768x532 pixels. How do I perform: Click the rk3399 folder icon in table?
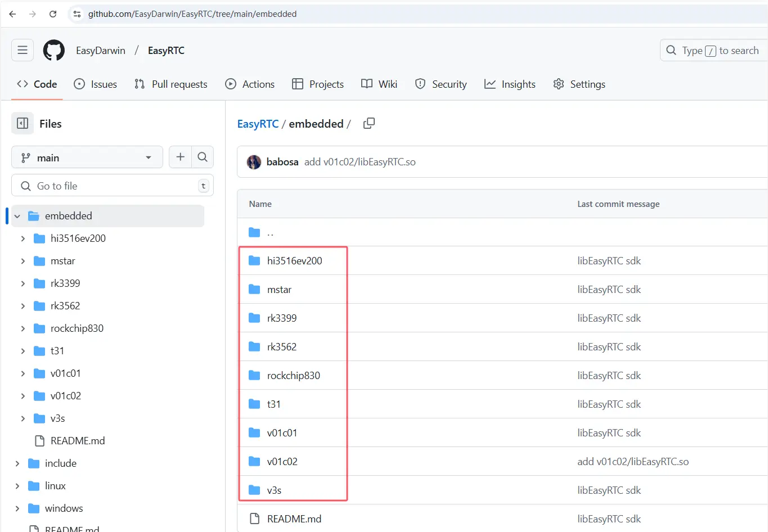coord(254,318)
